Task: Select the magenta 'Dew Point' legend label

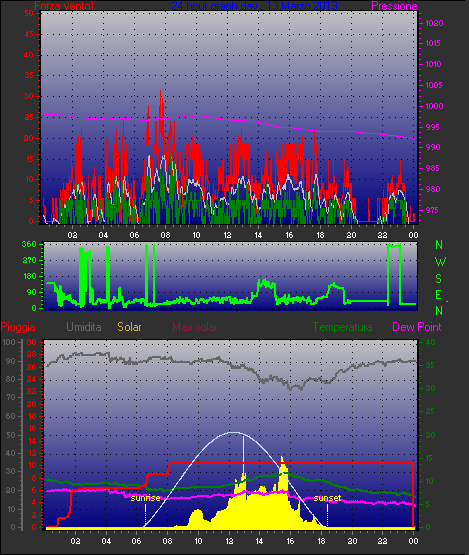Action: tap(417, 327)
